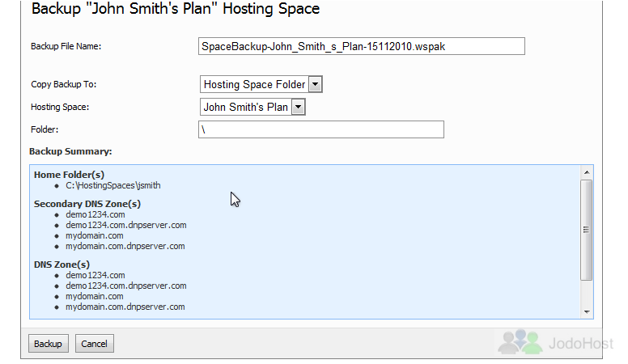628x364 pixels.
Task: Click the DNS Zone(s) heading
Action: [x=62, y=265]
